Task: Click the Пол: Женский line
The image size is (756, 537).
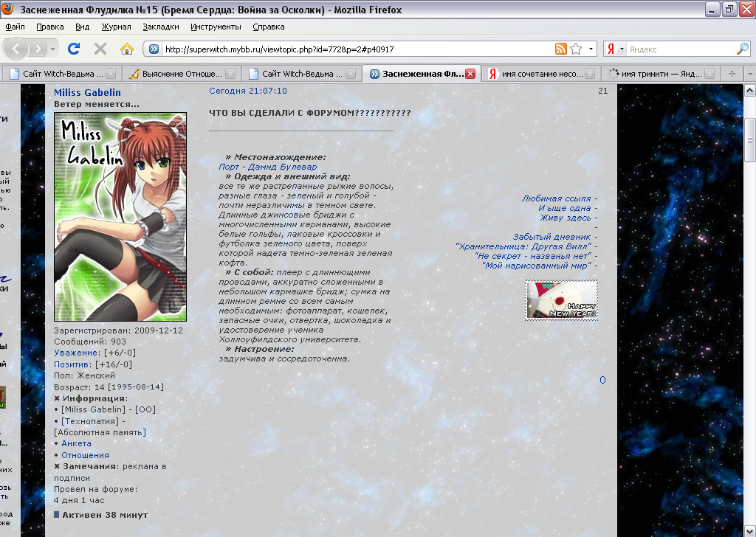Action: tap(84, 375)
